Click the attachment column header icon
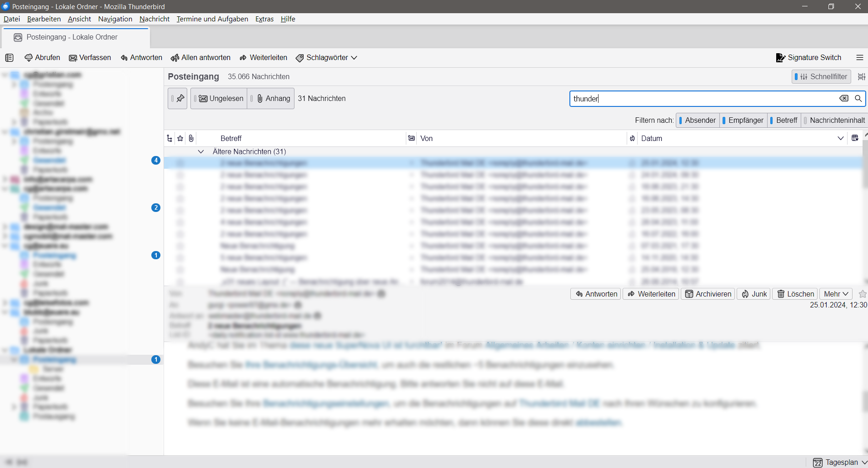Image resolution: width=868 pixels, height=468 pixels. point(191,139)
